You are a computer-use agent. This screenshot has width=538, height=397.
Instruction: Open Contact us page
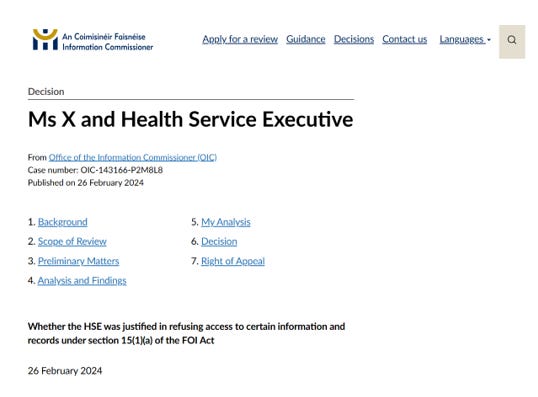coord(405,39)
